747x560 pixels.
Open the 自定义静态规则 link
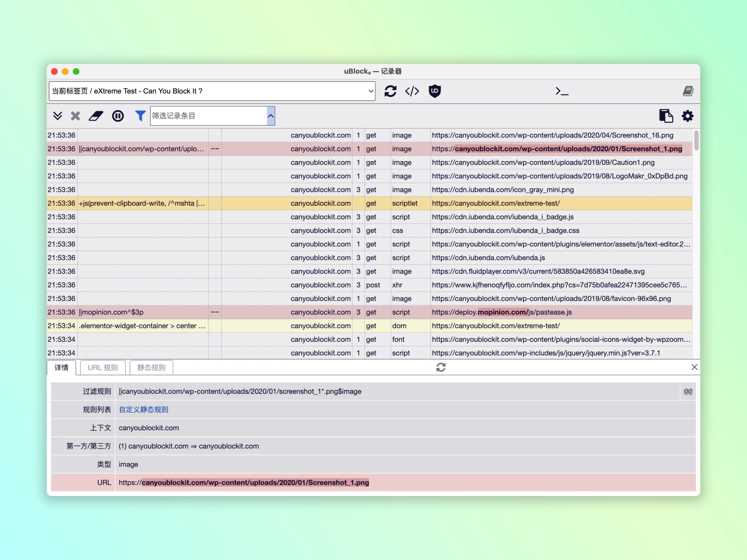144,410
